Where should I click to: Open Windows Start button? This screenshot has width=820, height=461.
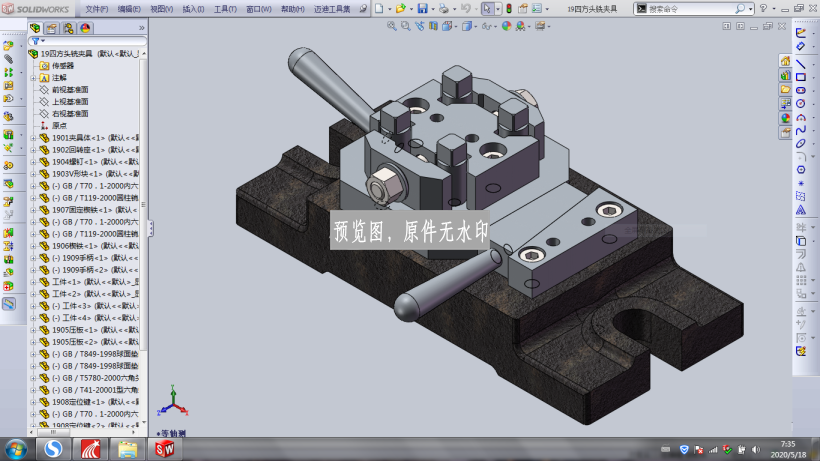coord(16,449)
